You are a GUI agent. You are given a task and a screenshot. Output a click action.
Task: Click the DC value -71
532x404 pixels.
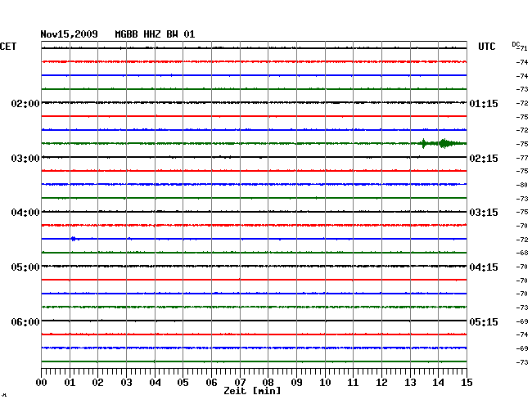click(523, 48)
